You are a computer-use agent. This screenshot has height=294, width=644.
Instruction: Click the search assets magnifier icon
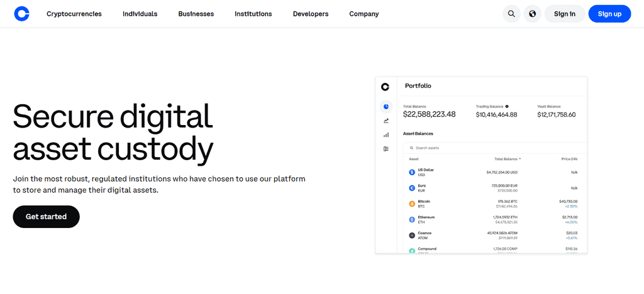[411, 148]
